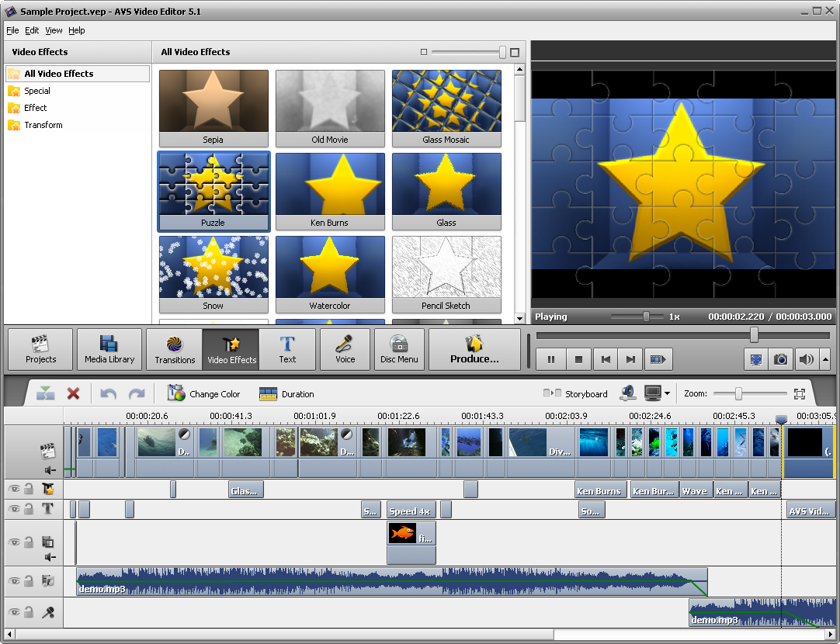This screenshot has height=644, width=840.
Task: Take a snapshot with the camera icon
Action: point(780,359)
